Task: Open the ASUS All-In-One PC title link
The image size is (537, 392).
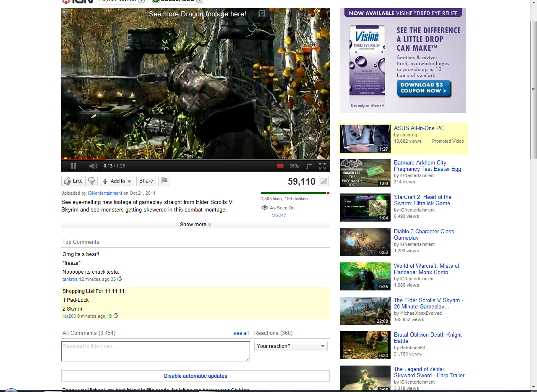Action: point(419,128)
